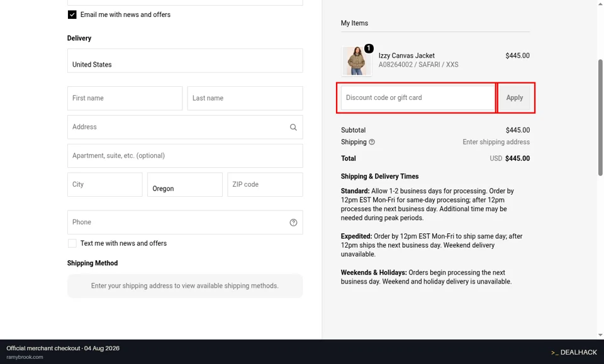The width and height of the screenshot is (604, 364).
Task: Click the Subtotal label
Action: (x=353, y=130)
